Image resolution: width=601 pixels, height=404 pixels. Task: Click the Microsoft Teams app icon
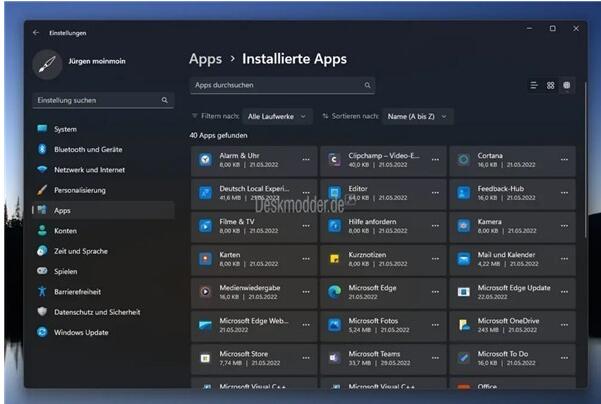point(335,358)
